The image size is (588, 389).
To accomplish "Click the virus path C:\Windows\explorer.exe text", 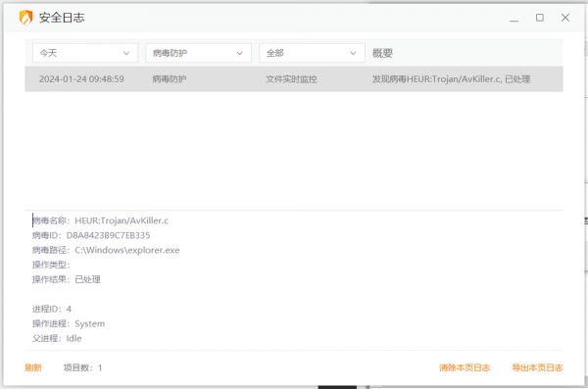I will [127, 250].
